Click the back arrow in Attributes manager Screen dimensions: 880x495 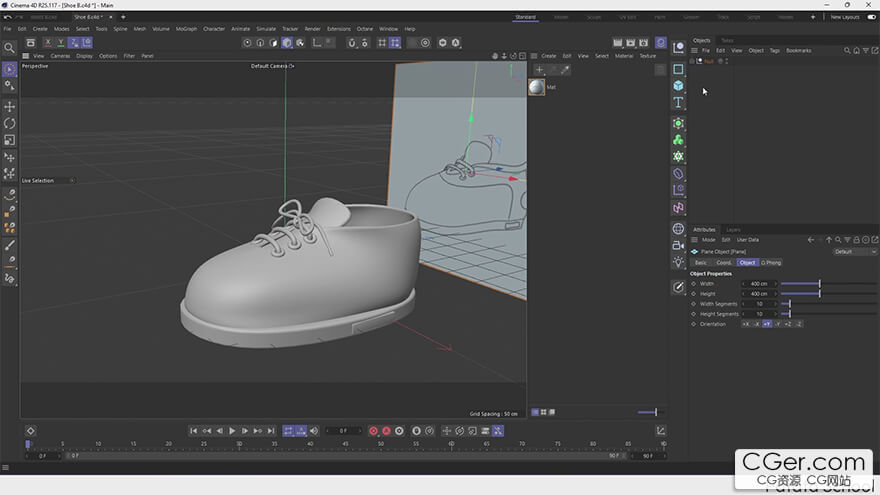[811, 240]
